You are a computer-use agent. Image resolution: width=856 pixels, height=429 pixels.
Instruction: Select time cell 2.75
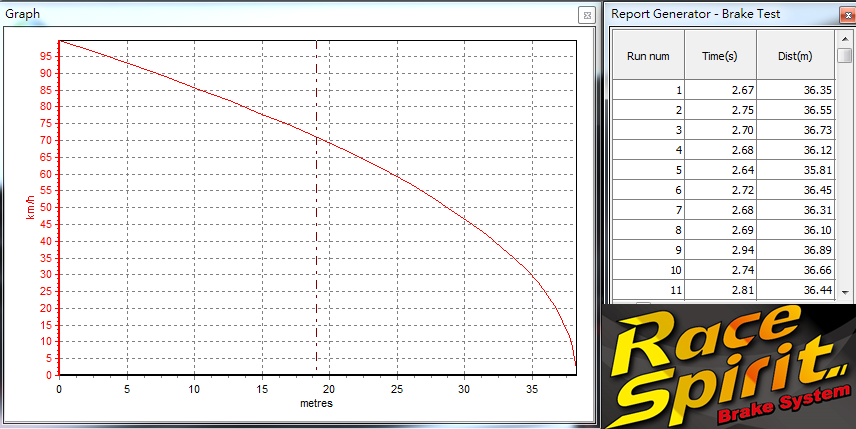(x=720, y=110)
